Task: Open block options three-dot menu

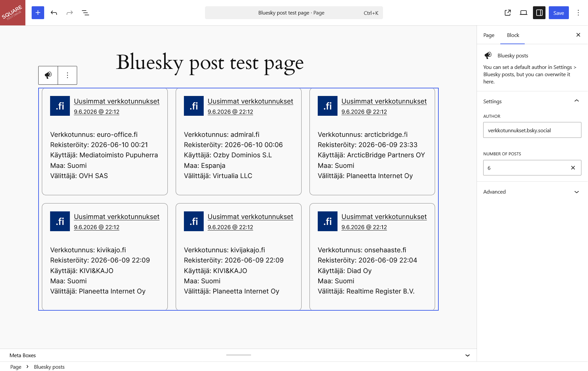Action: coord(68,75)
